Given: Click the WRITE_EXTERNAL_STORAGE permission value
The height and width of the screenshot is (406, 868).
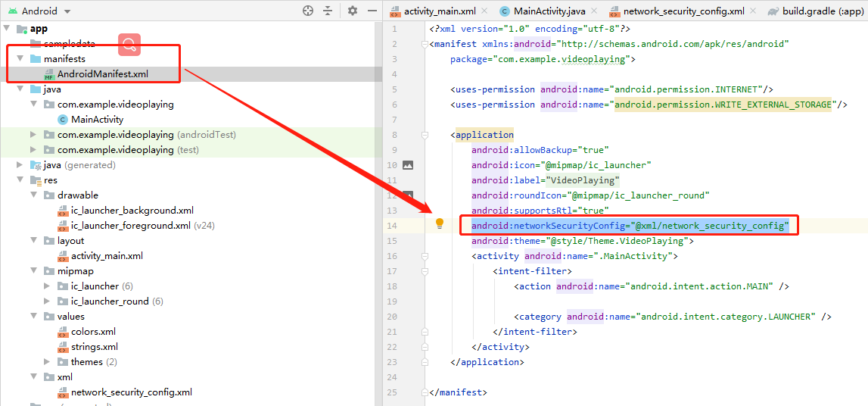Looking at the screenshot, I should tap(723, 104).
